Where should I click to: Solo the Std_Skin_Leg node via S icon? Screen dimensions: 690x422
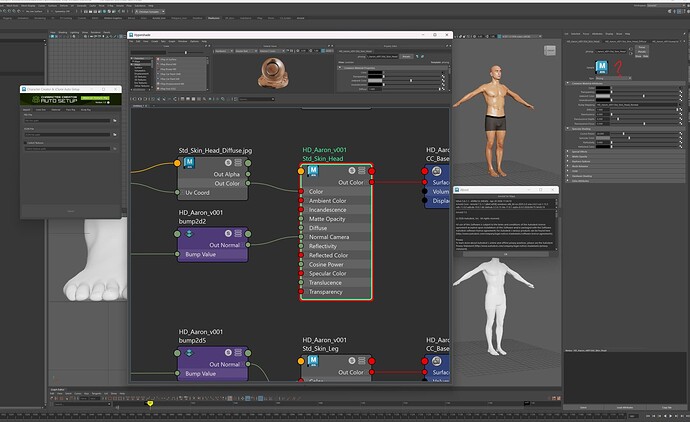point(352,360)
